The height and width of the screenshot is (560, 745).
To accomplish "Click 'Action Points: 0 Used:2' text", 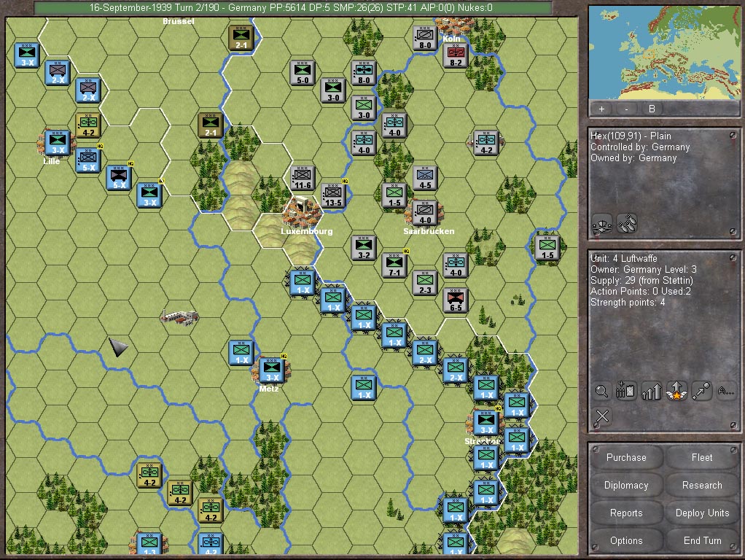I will click(641, 291).
